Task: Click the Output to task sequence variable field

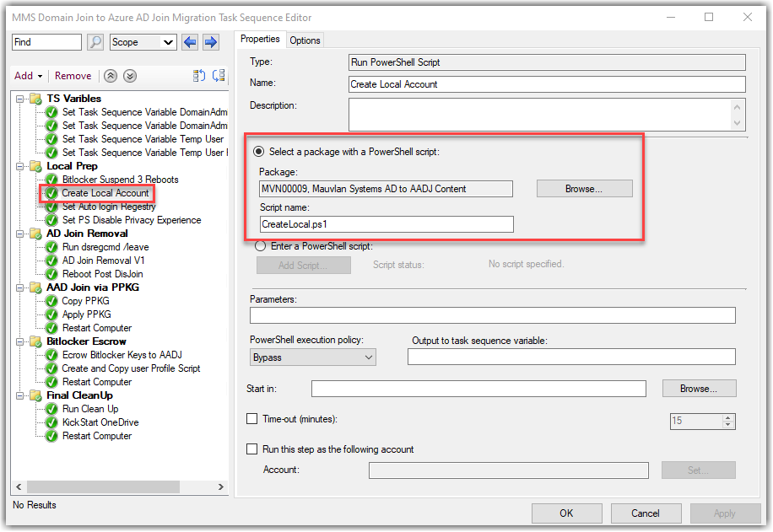Action: [x=571, y=357]
